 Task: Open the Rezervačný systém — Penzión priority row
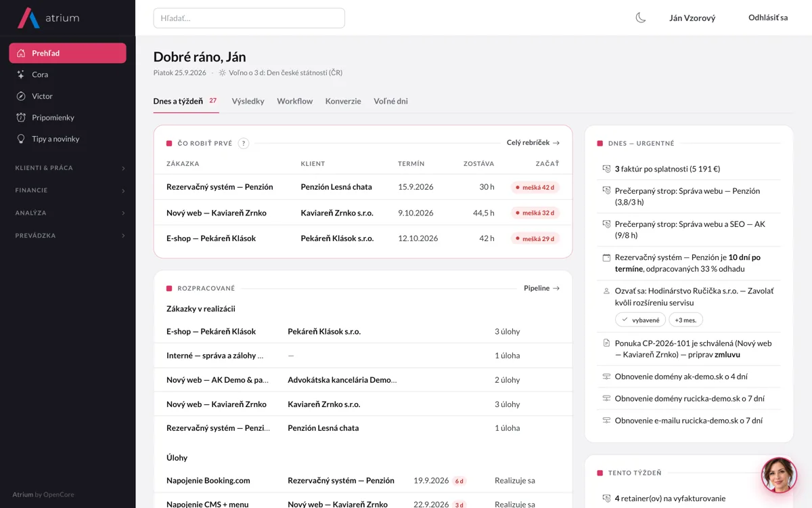coord(363,187)
